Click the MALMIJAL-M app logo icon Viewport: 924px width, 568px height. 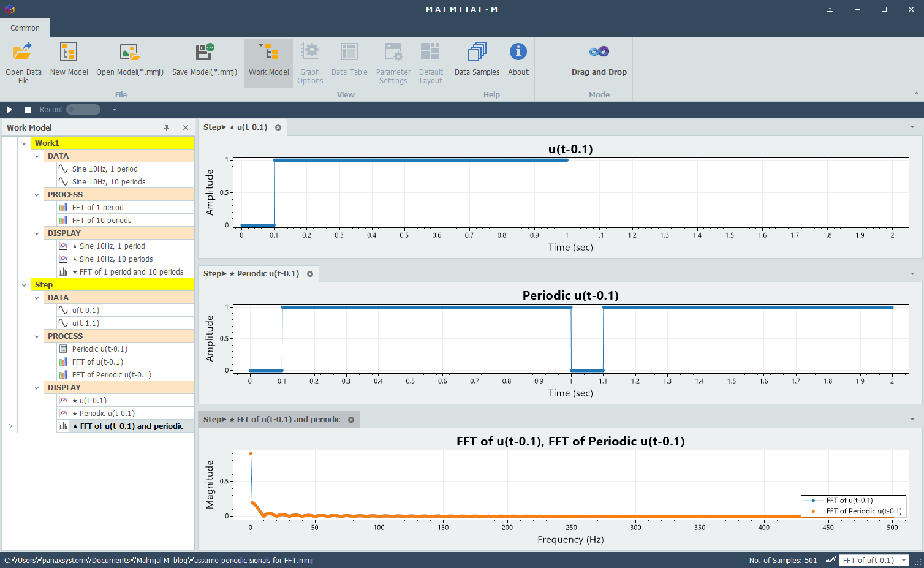[x=9, y=9]
